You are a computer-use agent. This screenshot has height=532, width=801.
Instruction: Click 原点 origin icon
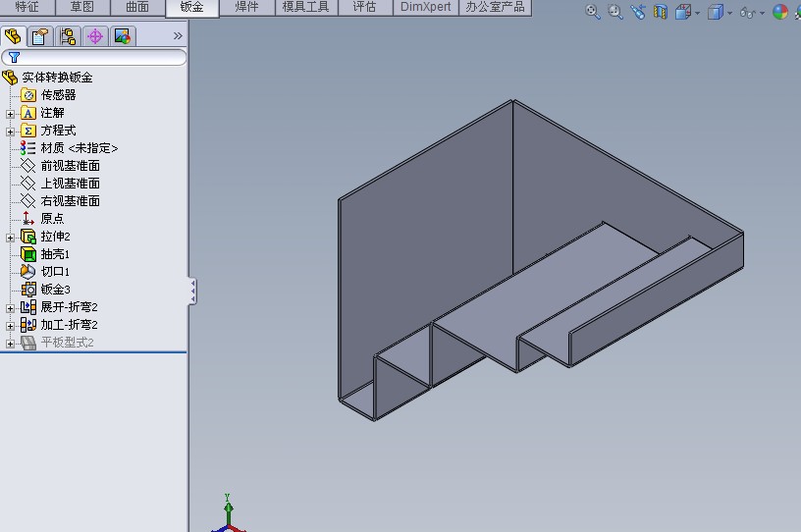[28, 219]
